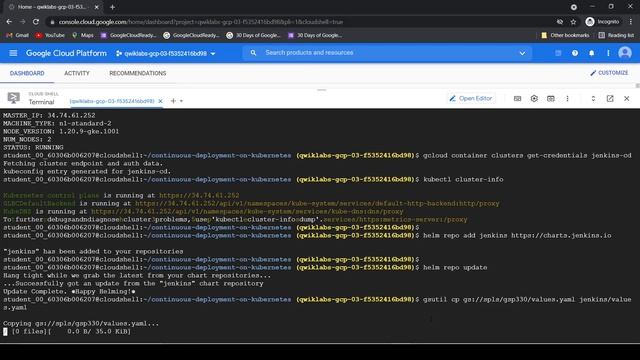
Task: Click the Kubernetes control plane URL in terminal
Action: pos(199,196)
